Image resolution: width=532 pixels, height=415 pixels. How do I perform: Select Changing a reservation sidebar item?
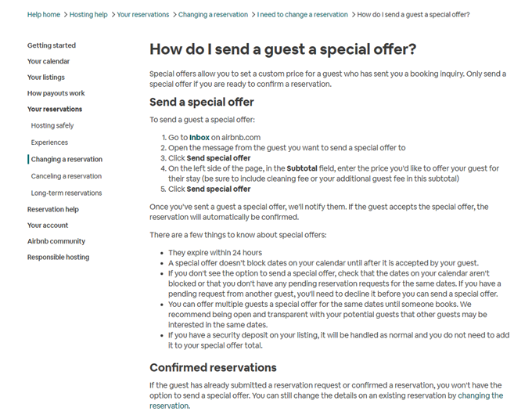(66, 159)
